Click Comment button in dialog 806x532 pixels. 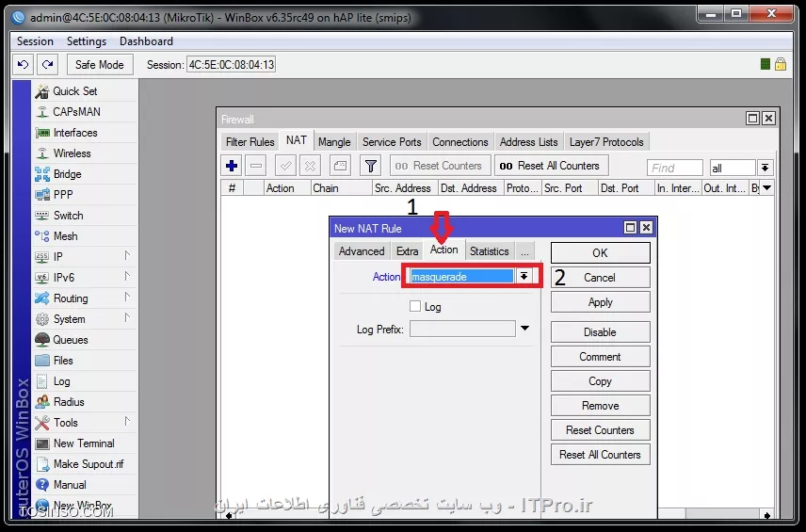click(601, 357)
